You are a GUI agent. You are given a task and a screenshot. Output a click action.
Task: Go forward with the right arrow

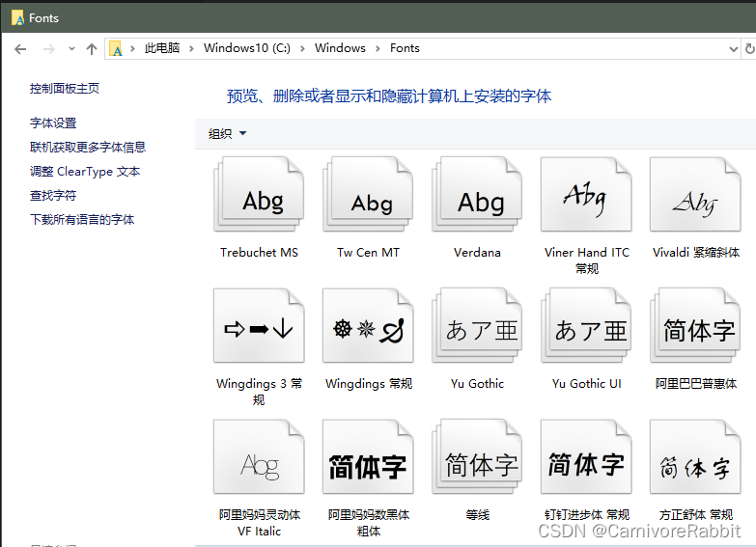[x=48, y=48]
